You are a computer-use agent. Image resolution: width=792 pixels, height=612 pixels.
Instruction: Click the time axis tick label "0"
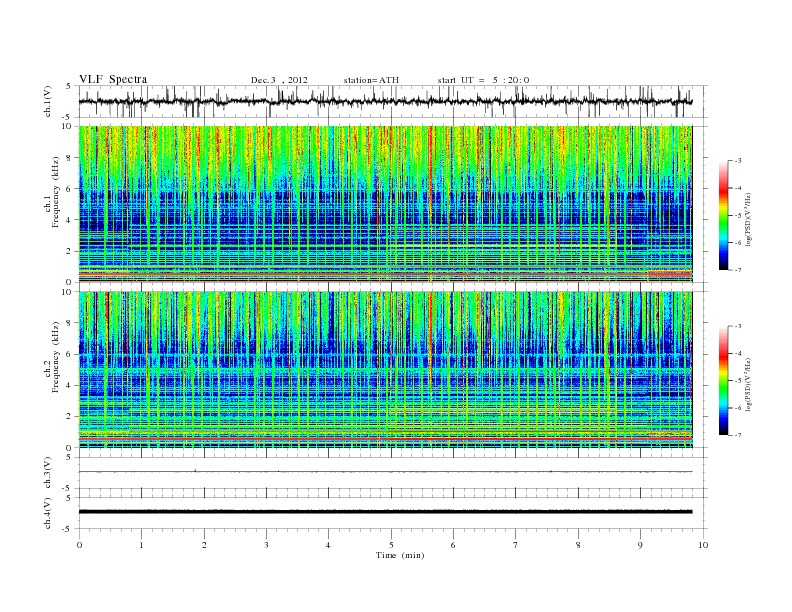(x=79, y=545)
